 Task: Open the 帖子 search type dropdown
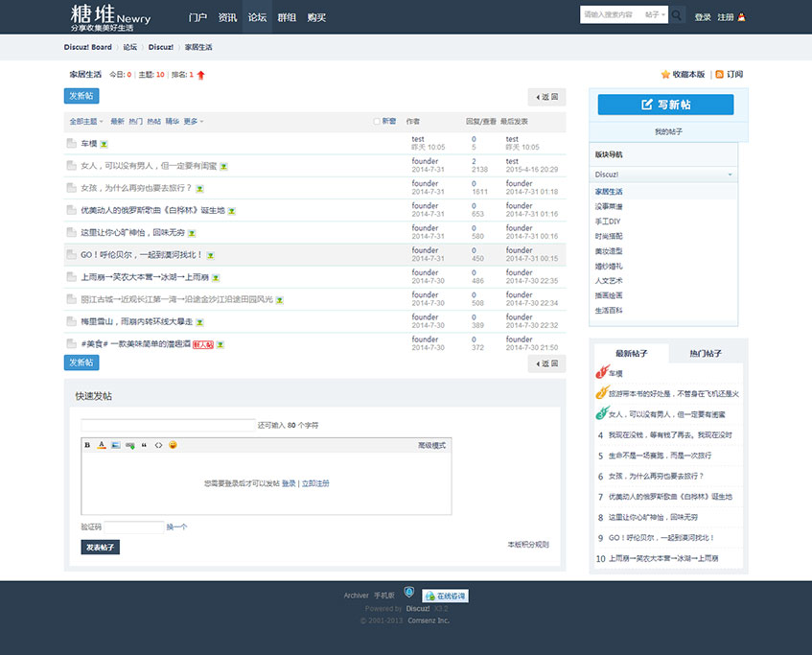click(655, 15)
